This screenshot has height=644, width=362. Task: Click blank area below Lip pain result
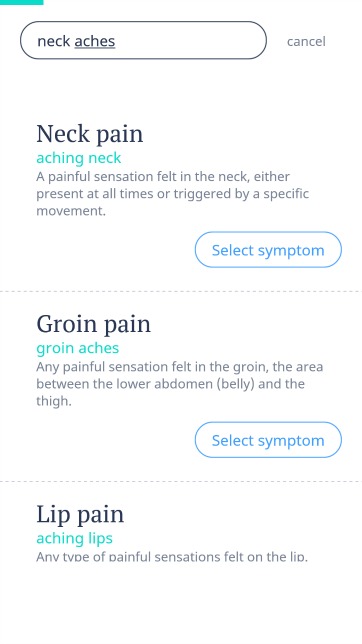click(181, 604)
